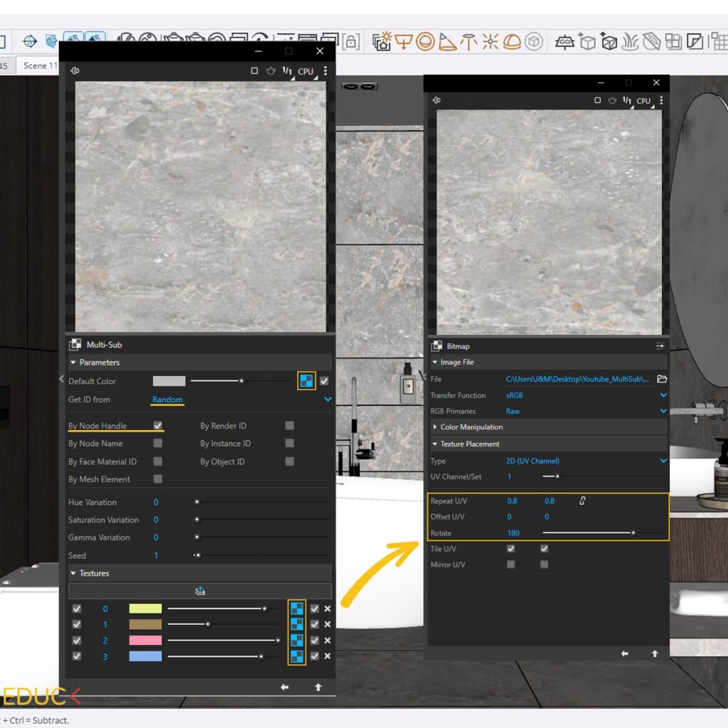The width and height of the screenshot is (728, 728).
Task: Uncheck the By Node Handle checkbox
Action: (158, 426)
